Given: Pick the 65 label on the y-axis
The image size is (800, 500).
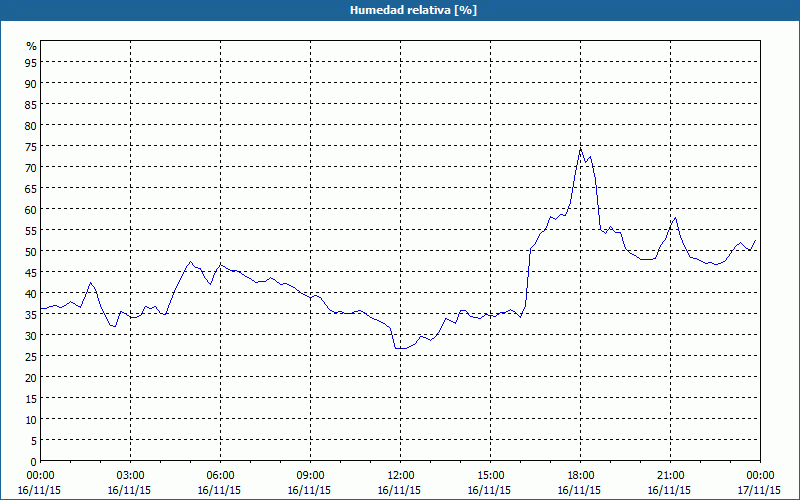Looking at the screenshot, I should 31,188.
